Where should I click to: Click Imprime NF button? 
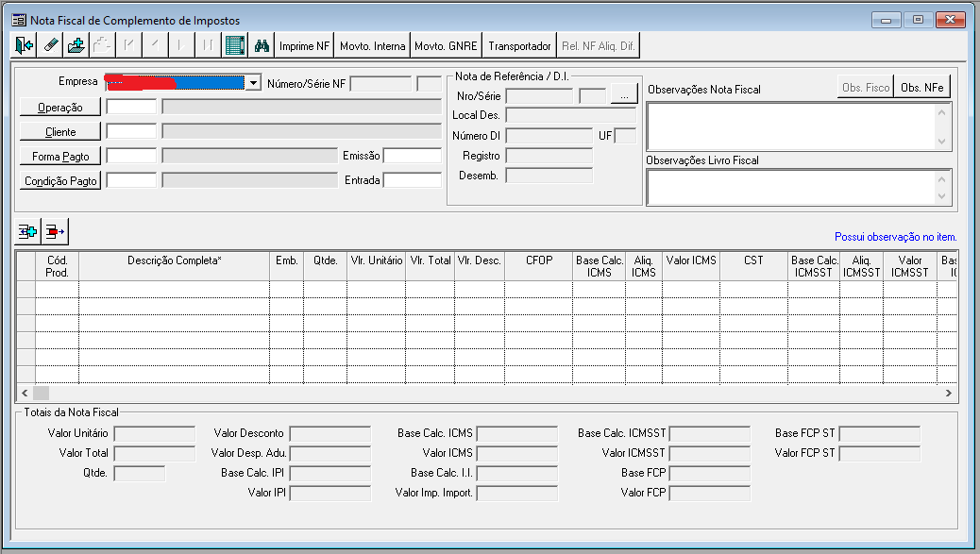pyautogui.click(x=304, y=45)
